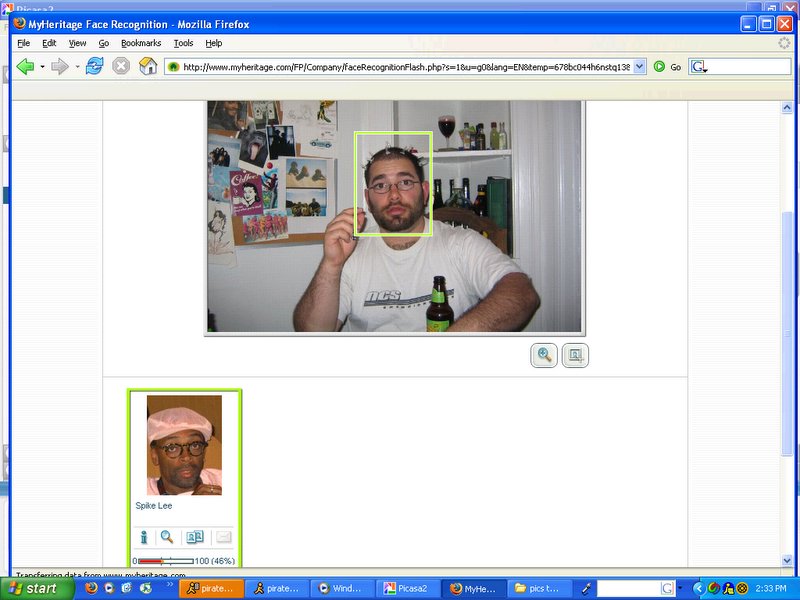The height and width of the screenshot is (600, 800).
Task: Click the compare faces icon under the match result
Action: (195, 537)
